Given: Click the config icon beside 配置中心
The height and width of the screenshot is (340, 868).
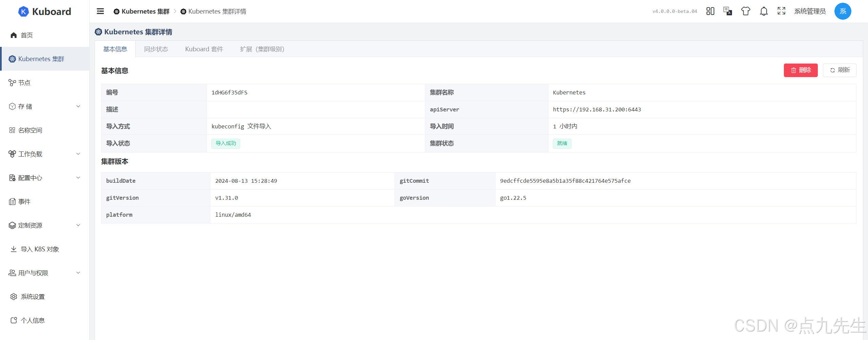Looking at the screenshot, I should coord(12,178).
